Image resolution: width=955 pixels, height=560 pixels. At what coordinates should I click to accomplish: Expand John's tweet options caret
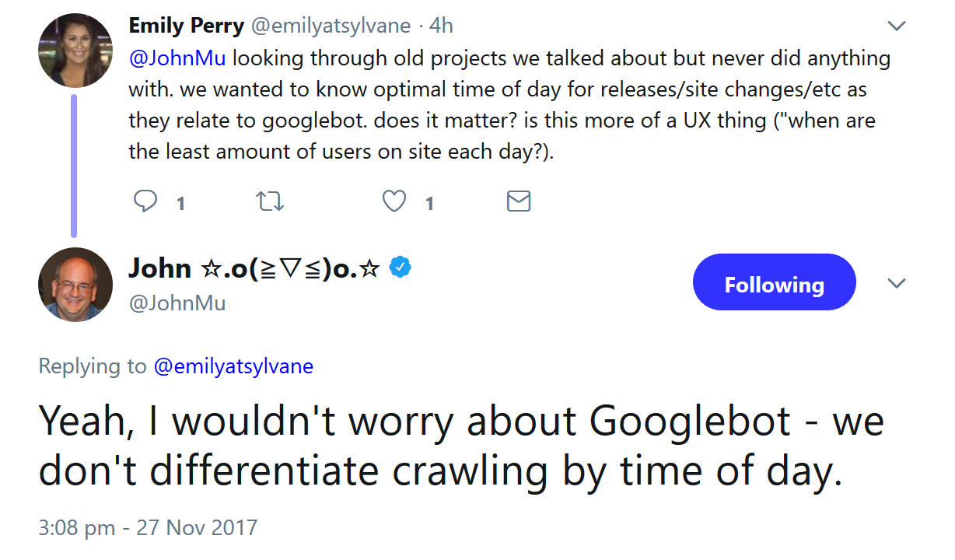(896, 283)
